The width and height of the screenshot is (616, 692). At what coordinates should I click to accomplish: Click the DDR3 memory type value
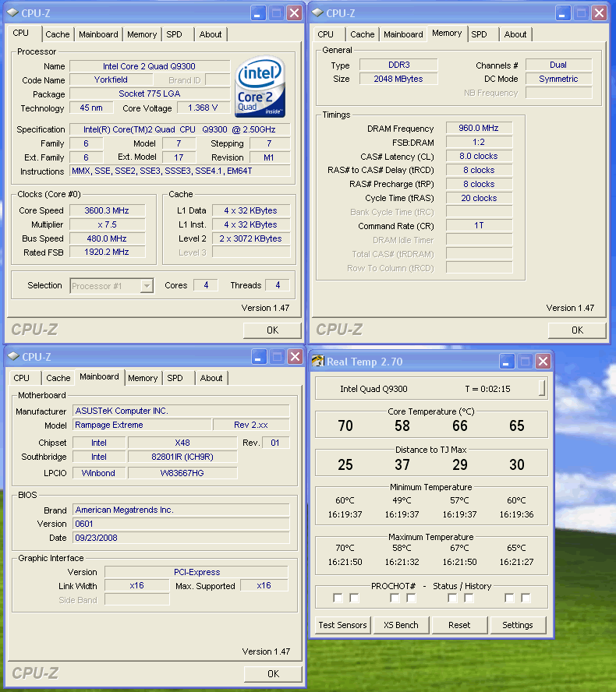[398, 65]
